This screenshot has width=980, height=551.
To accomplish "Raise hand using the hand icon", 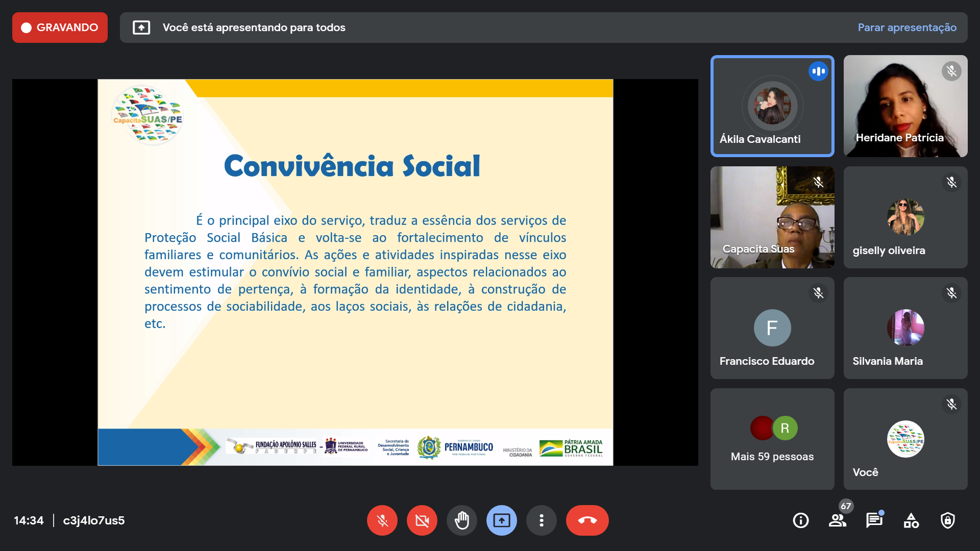I will (x=461, y=520).
